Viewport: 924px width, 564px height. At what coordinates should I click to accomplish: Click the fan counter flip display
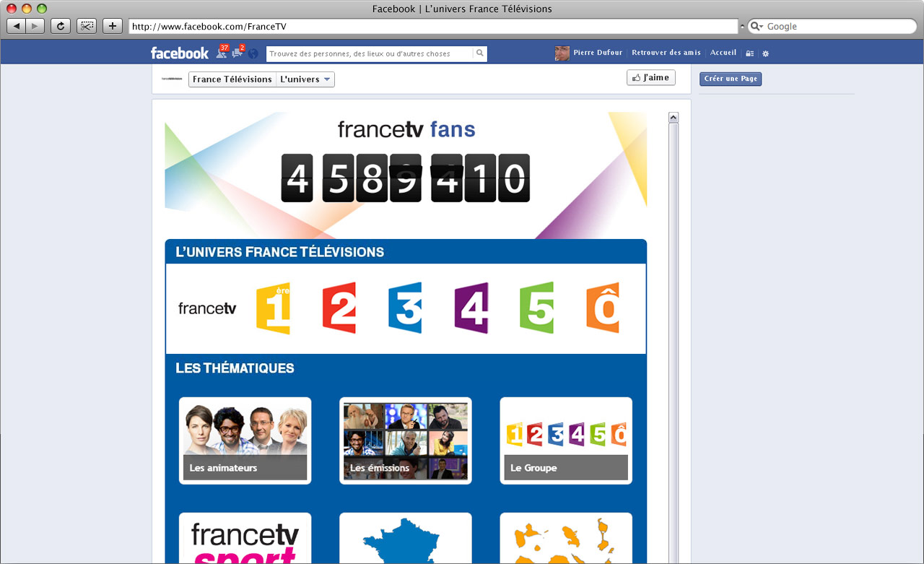pos(406,178)
